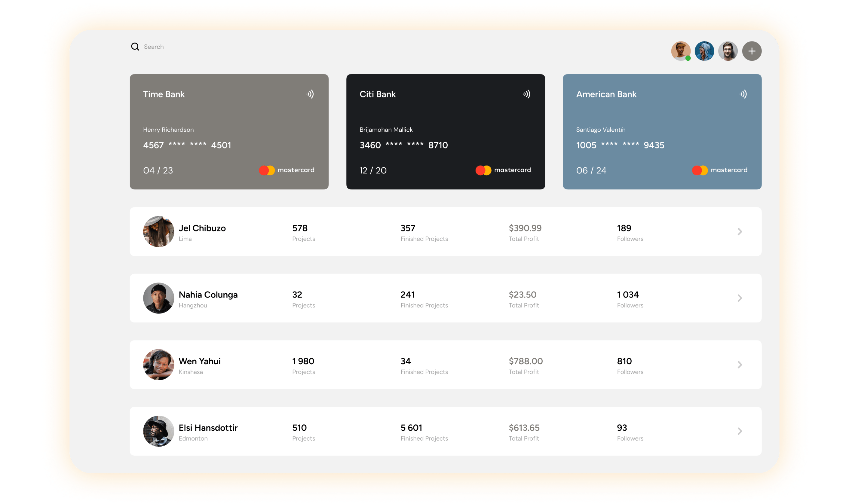Click the search magnifier icon
This screenshot has height=504, width=849.
coord(135,47)
